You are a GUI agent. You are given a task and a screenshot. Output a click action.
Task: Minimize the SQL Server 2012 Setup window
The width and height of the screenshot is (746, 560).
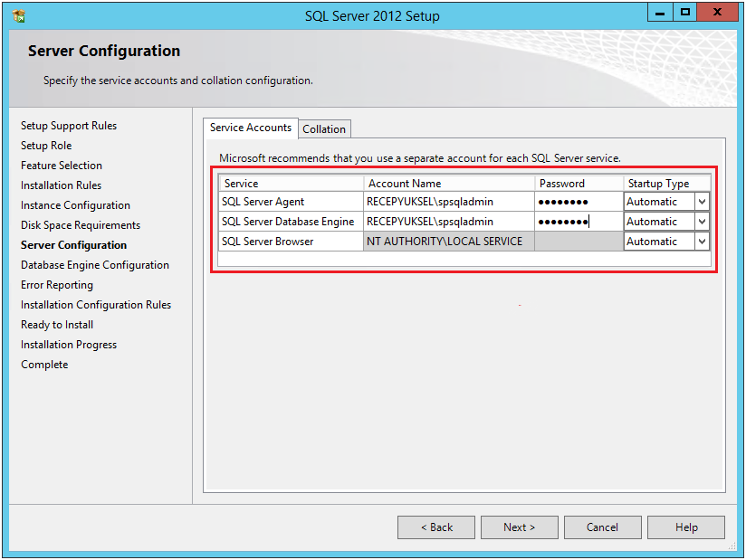point(660,13)
